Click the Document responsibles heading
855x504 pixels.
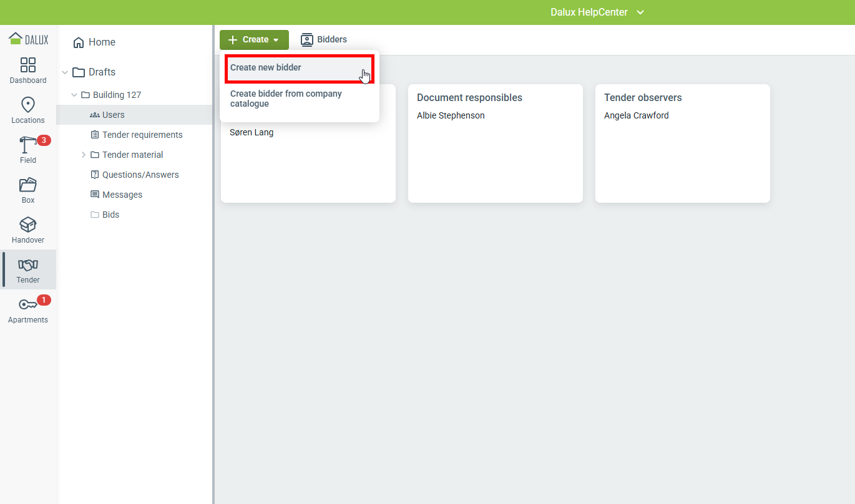click(469, 98)
